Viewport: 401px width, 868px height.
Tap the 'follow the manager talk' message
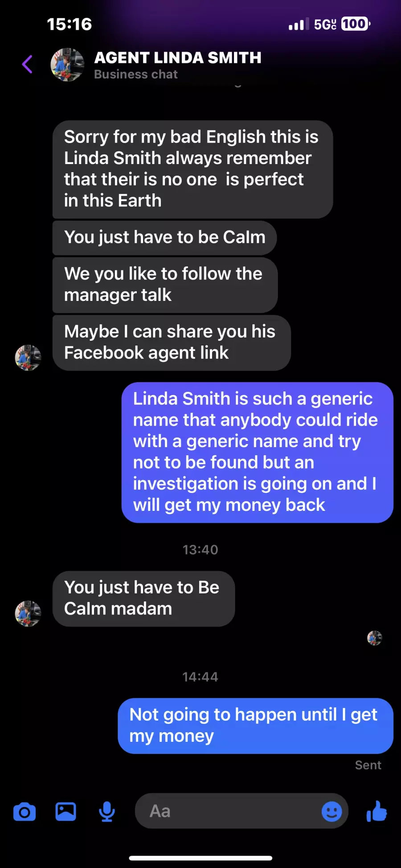tap(165, 285)
